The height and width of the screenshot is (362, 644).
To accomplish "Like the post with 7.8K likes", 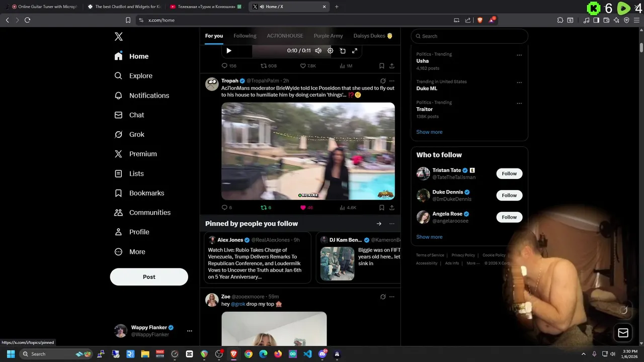I will 308,66.
